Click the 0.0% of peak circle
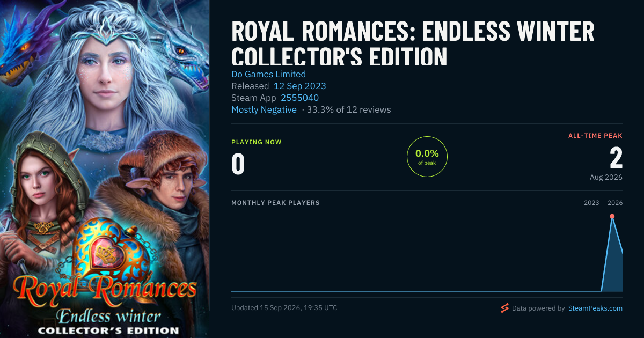 point(427,157)
